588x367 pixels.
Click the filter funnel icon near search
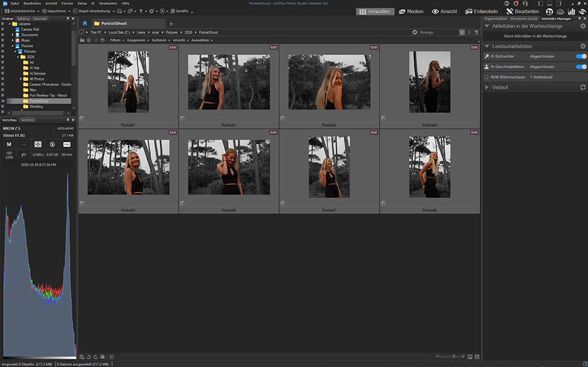tap(476, 32)
